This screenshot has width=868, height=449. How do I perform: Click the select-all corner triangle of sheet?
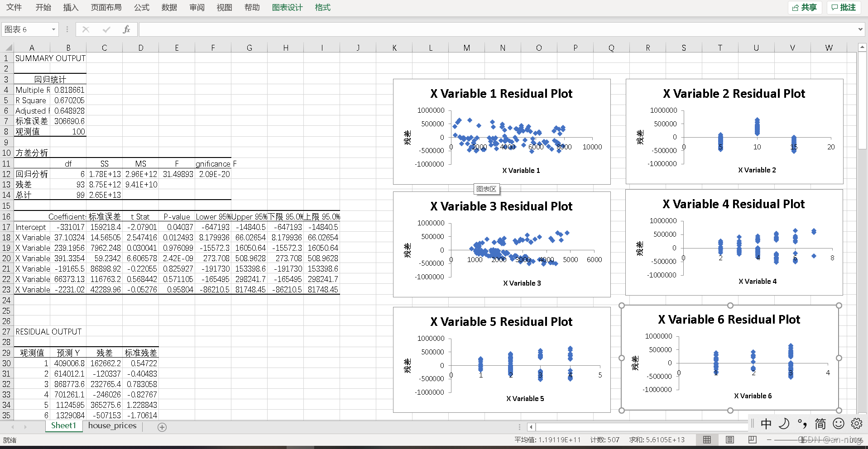(9, 48)
